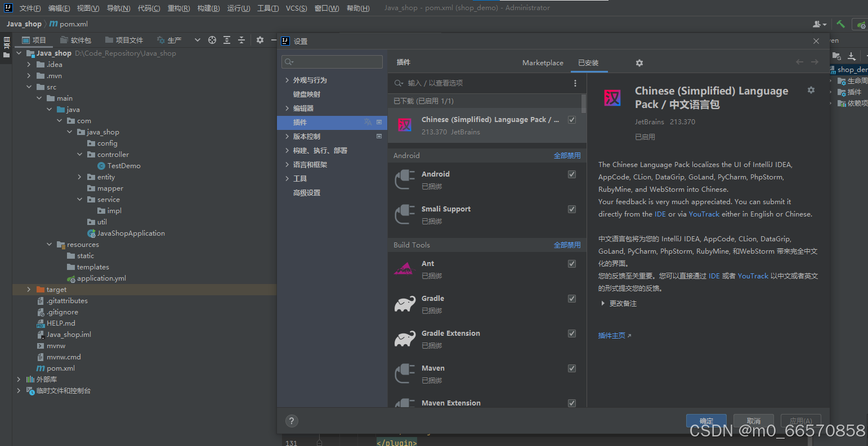Expand the 语言和框架 category
Screen dimensions: 868x446
[287, 165]
